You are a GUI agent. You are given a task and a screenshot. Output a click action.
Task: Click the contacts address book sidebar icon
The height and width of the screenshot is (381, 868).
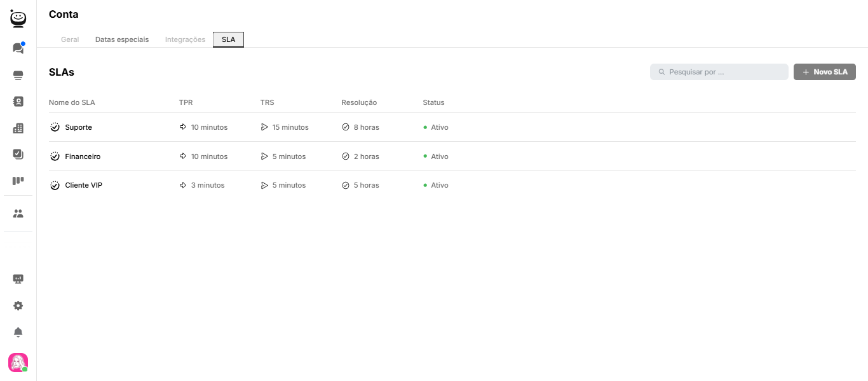click(x=18, y=101)
